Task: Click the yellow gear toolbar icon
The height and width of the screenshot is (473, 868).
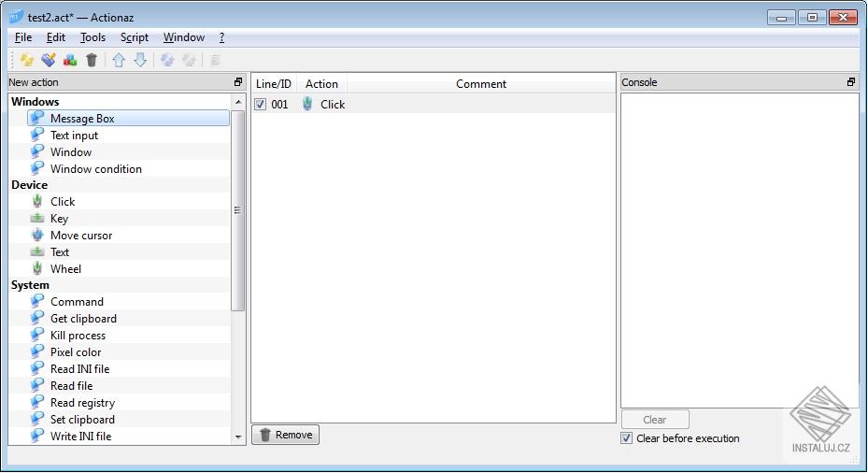Action: pyautogui.click(x=26, y=60)
